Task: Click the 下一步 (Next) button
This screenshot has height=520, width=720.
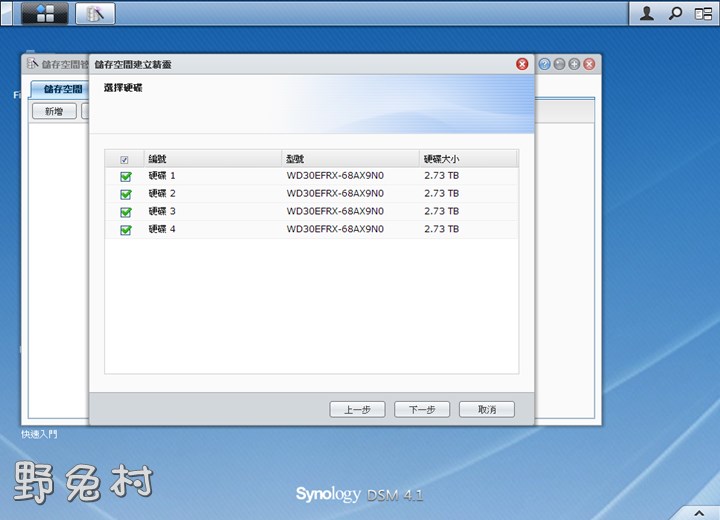Action: (422, 409)
